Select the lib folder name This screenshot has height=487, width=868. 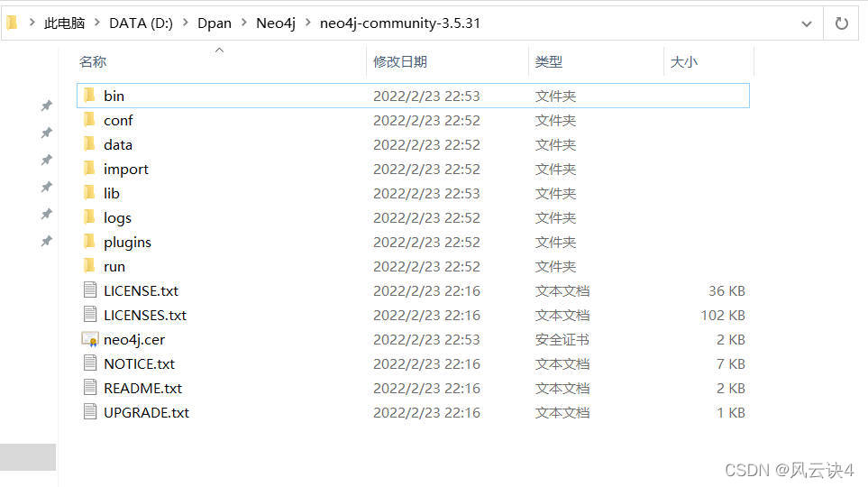click(112, 193)
